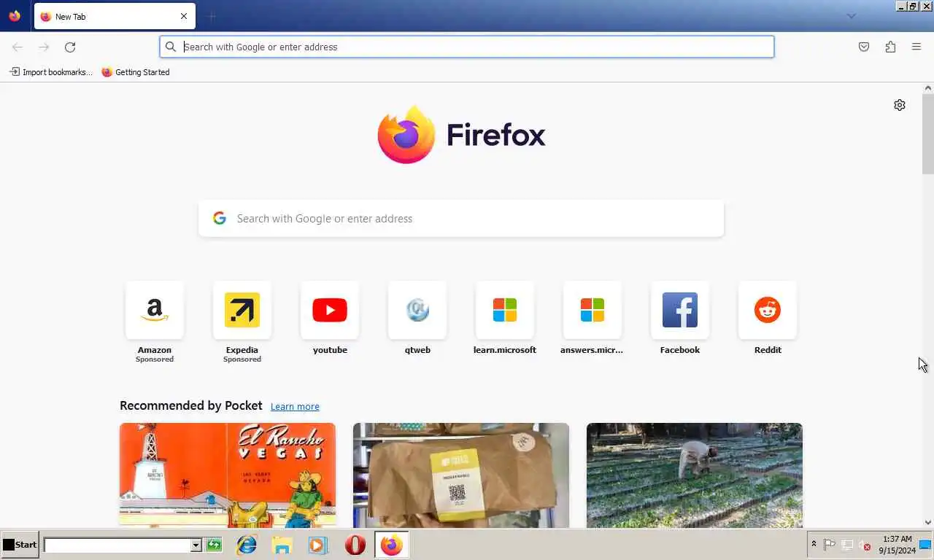The width and height of the screenshot is (934, 560).
Task: Click the vertical scrollbar thumb
Action: click(928, 134)
